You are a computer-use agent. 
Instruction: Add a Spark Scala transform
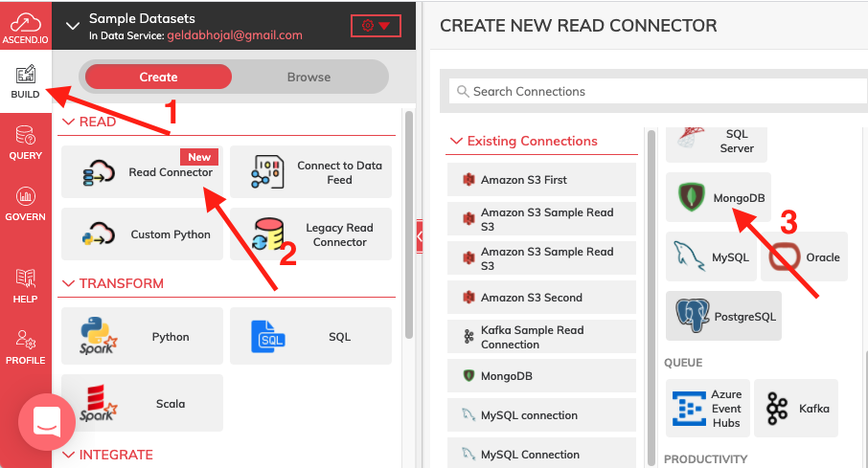(x=142, y=403)
